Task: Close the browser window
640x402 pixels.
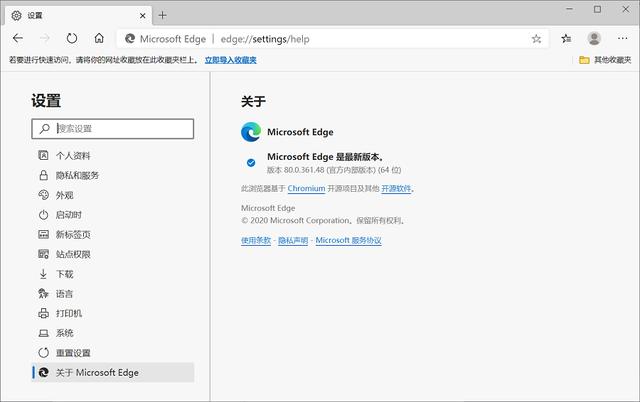Action: (x=626, y=9)
